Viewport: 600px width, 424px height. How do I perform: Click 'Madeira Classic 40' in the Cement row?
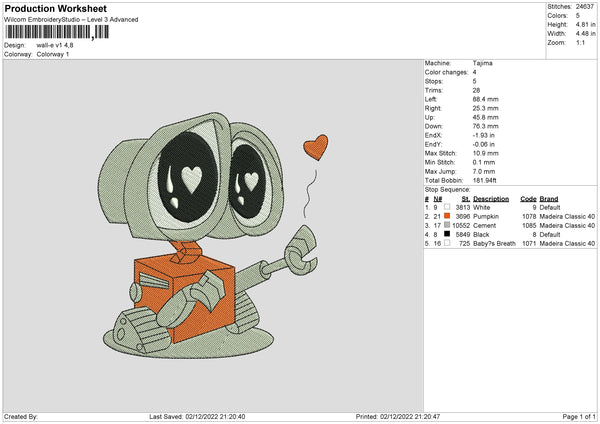point(567,226)
